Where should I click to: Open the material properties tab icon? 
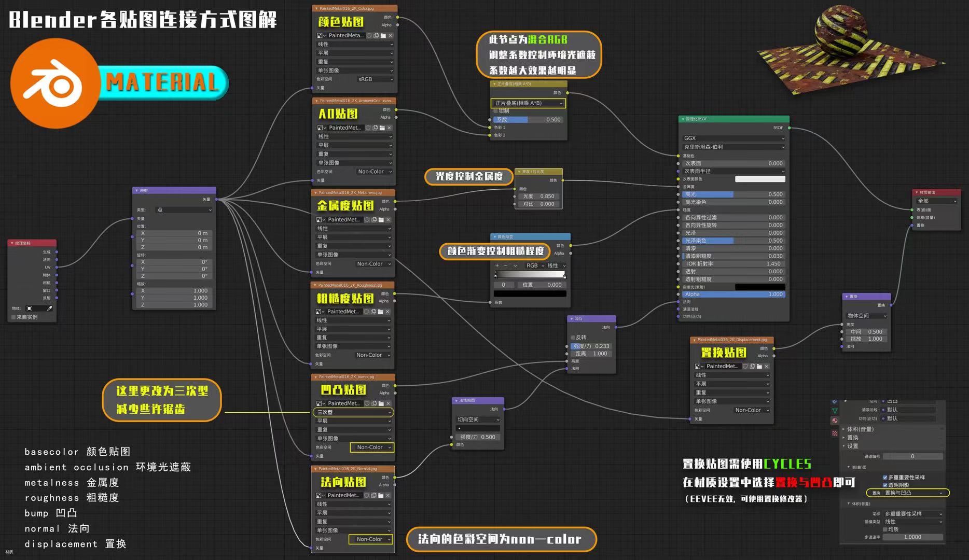[835, 421]
